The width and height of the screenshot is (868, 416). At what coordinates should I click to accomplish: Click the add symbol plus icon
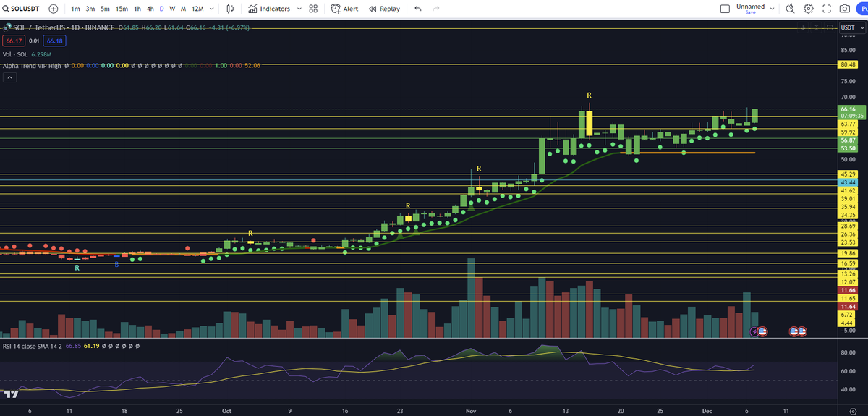pyautogui.click(x=53, y=9)
